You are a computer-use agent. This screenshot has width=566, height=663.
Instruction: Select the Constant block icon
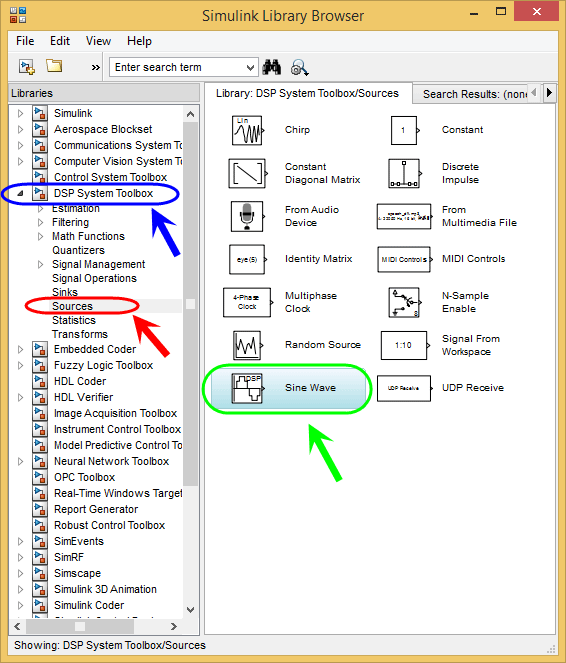pyautogui.click(x=405, y=130)
